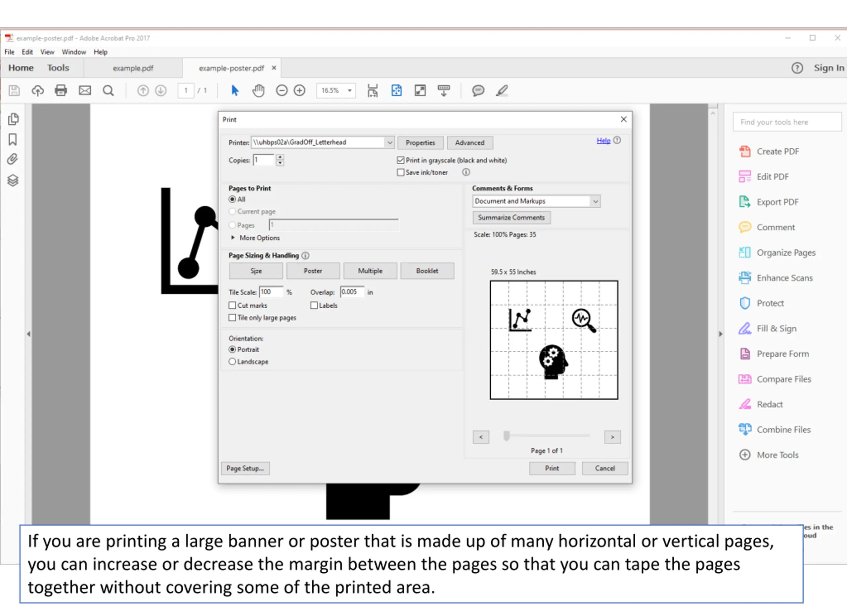Select the Landscape orientation radio button
Viewport: 847px width, 616px height.
coord(232,362)
